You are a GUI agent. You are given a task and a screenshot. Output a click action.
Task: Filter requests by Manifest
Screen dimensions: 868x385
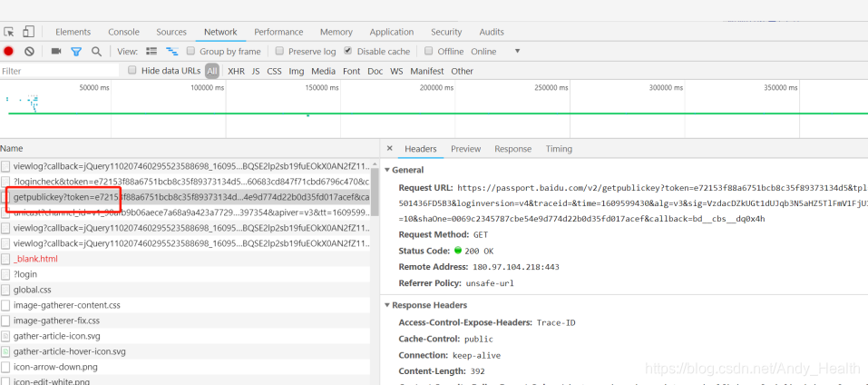[427, 71]
